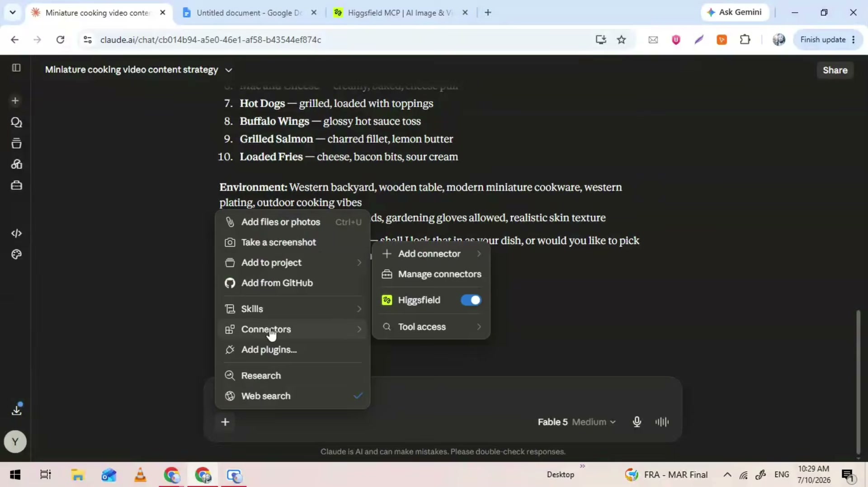Click the mail extension icon
868x487 pixels.
[653, 40]
